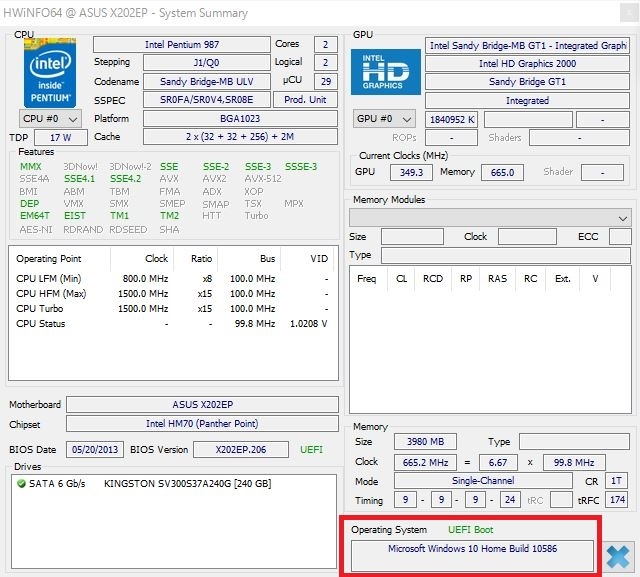
Task: Click the DEP feature flag
Action: click(x=29, y=204)
